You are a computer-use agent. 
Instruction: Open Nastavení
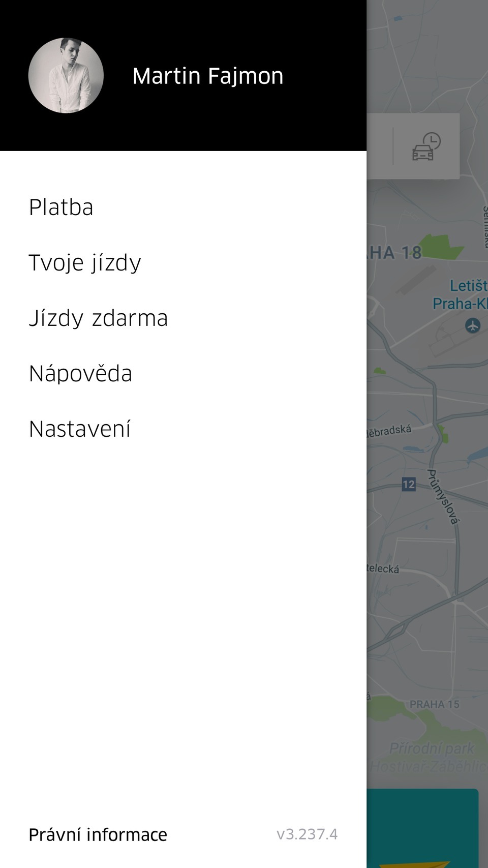[x=80, y=429]
